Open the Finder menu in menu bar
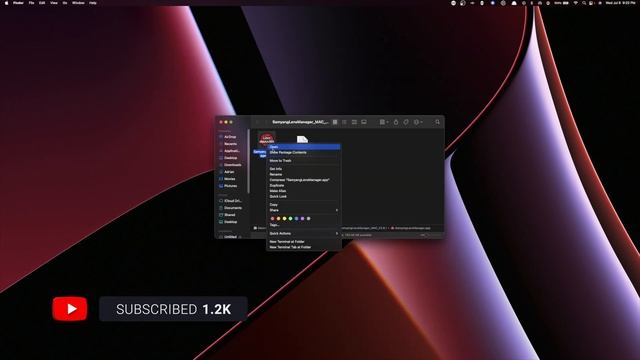Screen dimensions: 640x360 click(x=18, y=3)
